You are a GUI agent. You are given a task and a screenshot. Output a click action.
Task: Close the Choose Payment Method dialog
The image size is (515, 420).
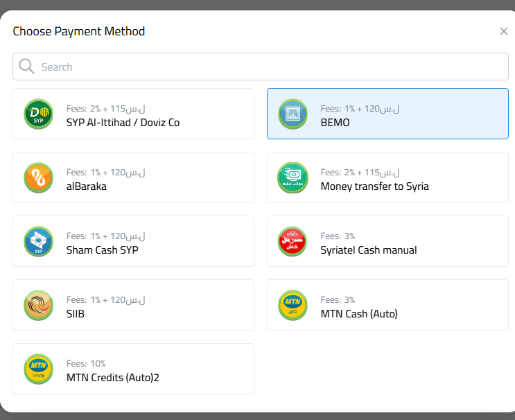click(x=503, y=31)
